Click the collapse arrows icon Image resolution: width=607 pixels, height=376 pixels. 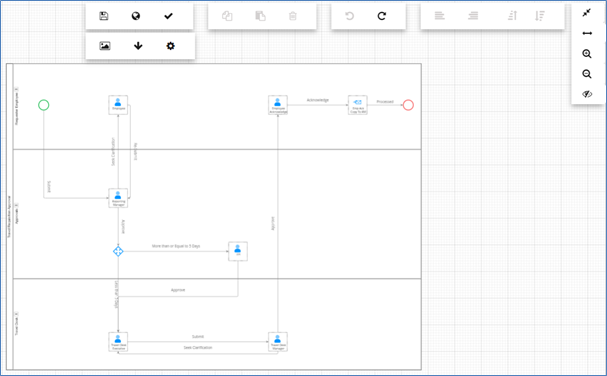click(x=587, y=13)
